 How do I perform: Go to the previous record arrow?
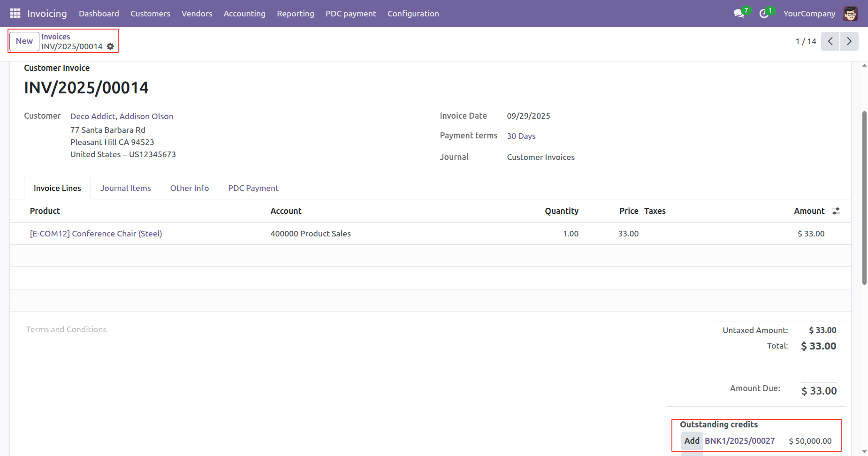[x=830, y=41]
